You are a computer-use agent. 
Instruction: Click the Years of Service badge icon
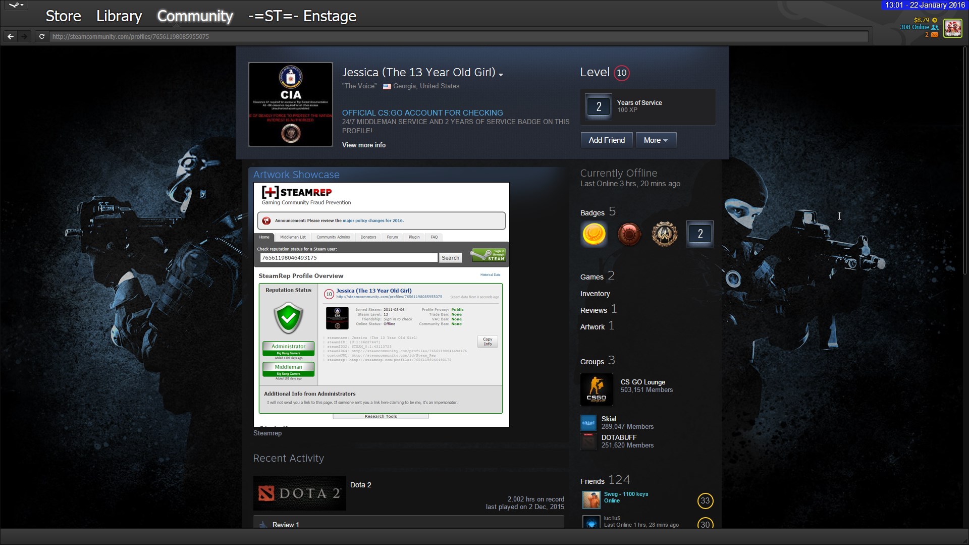[599, 106]
